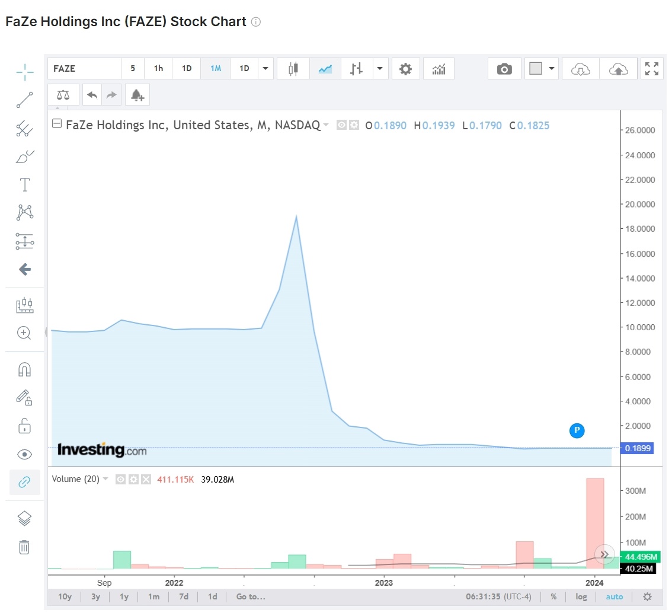
Task: Toggle stay in drawing mode
Action: (x=24, y=398)
